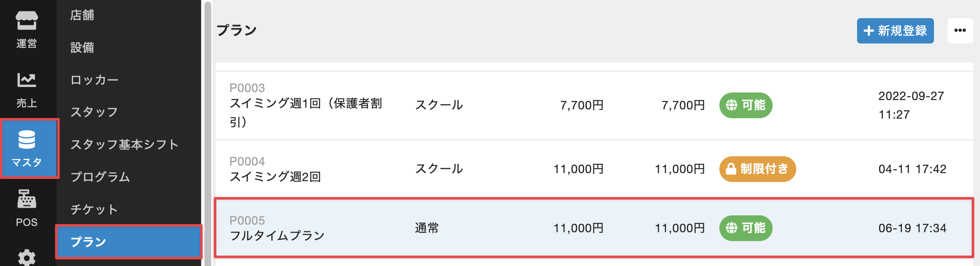This screenshot has height=266, width=980.
Task: Select the プラン menu item
Action: (x=88, y=242)
